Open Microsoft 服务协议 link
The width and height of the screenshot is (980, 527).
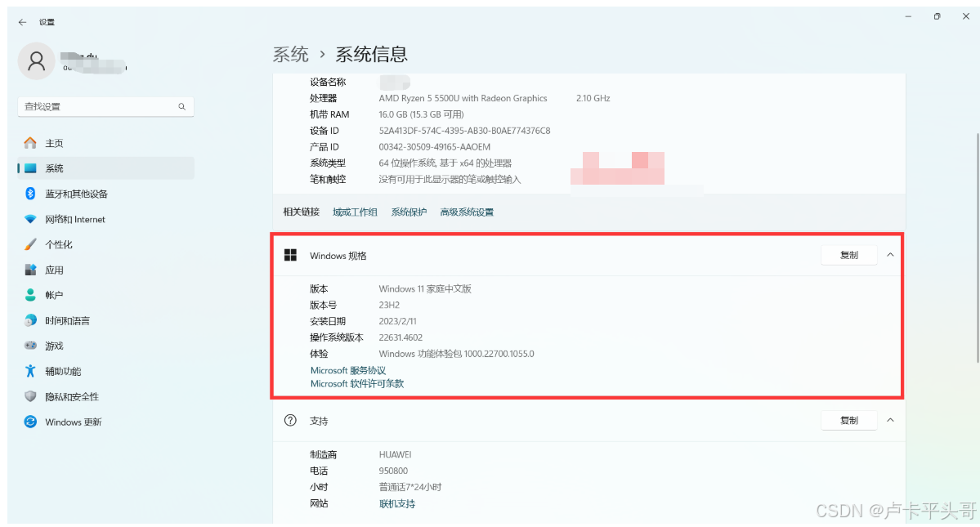click(347, 370)
